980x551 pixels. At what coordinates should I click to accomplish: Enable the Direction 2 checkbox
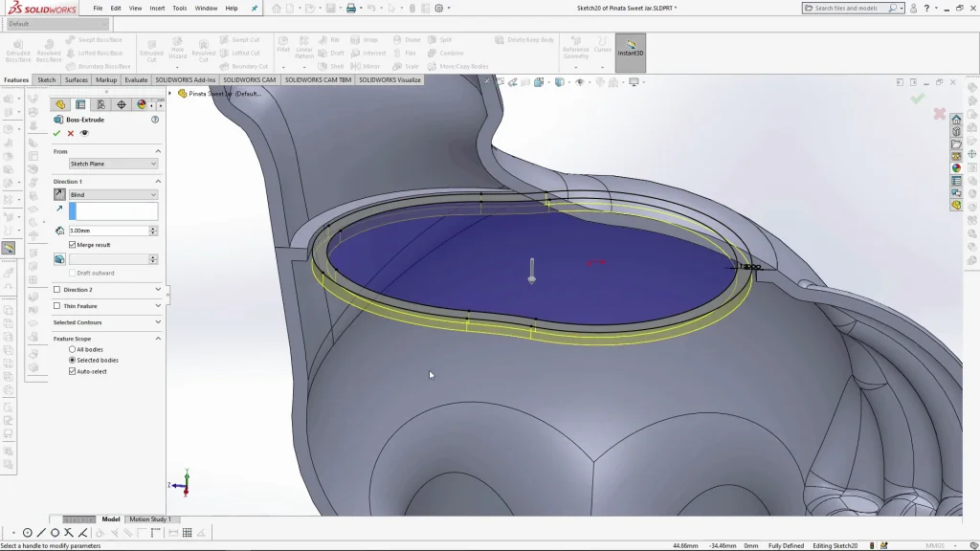point(57,290)
